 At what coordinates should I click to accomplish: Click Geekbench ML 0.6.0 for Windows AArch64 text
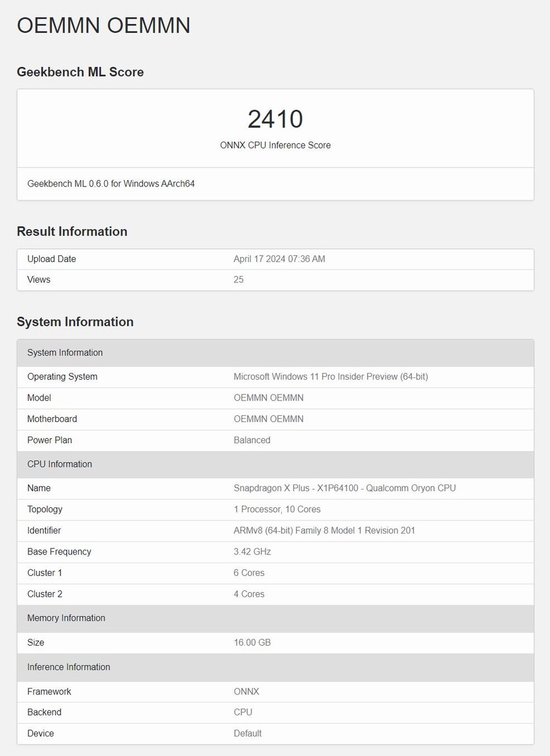pos(111,184)
